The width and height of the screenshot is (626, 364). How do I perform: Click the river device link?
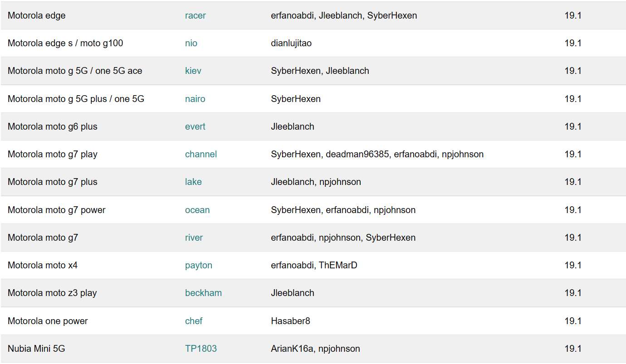tap(194, 238)
